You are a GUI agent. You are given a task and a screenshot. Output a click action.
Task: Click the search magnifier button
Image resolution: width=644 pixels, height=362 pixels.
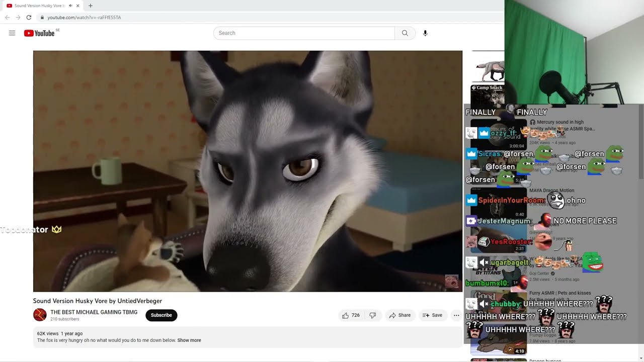coord(405,33)
